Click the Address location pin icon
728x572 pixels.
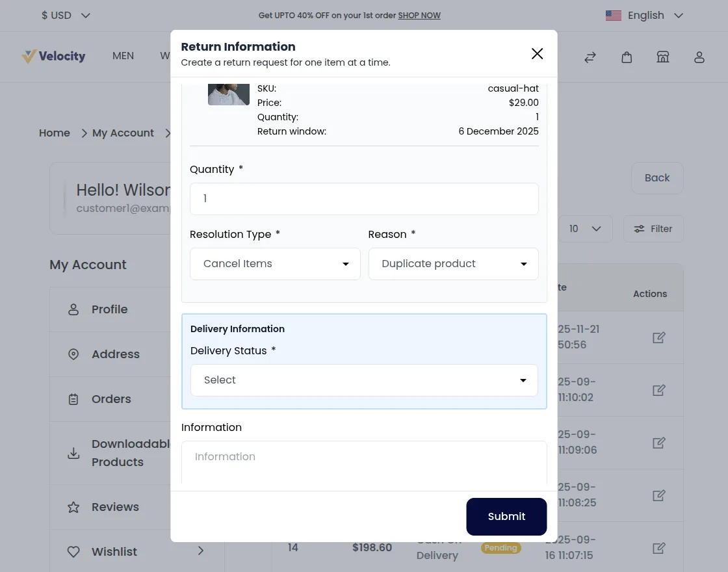coord(73,354)
